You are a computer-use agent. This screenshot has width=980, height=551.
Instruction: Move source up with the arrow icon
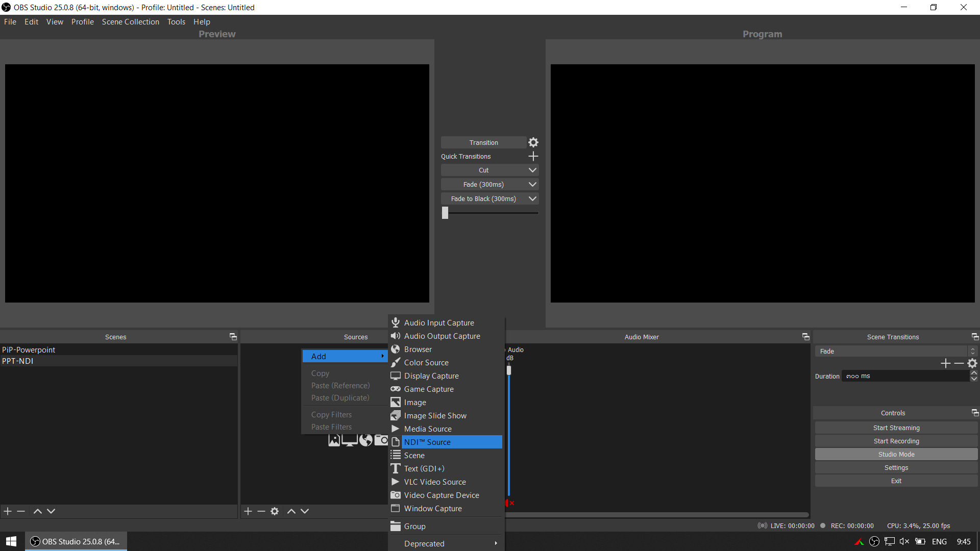coord(291,511)
